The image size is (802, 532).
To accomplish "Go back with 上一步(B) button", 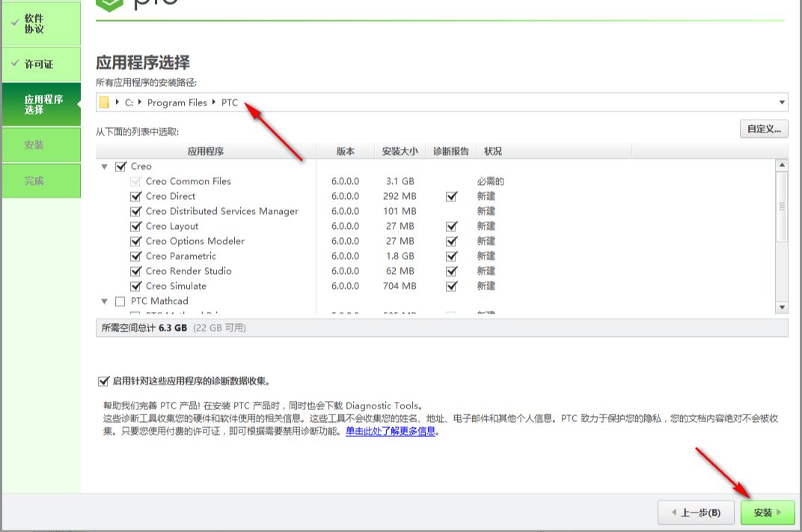I will point(696,512).
